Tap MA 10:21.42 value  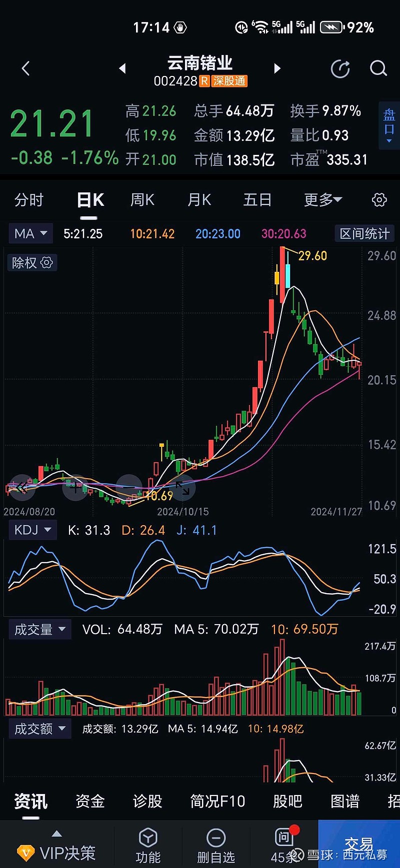[152, 234]
